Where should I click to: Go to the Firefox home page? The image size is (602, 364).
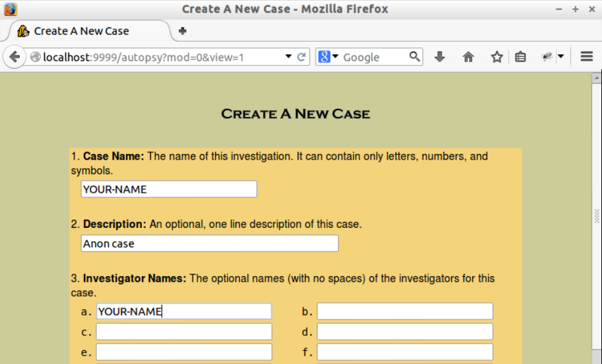(468, 57)
